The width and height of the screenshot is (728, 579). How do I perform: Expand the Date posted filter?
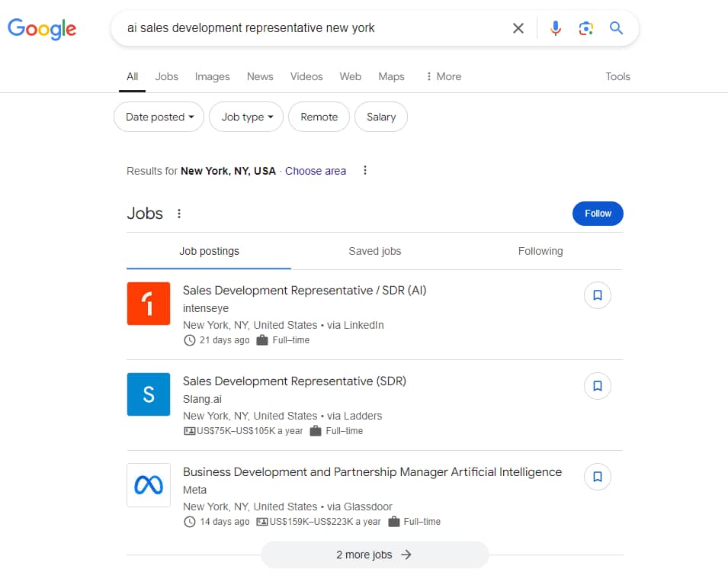[159, 117]
